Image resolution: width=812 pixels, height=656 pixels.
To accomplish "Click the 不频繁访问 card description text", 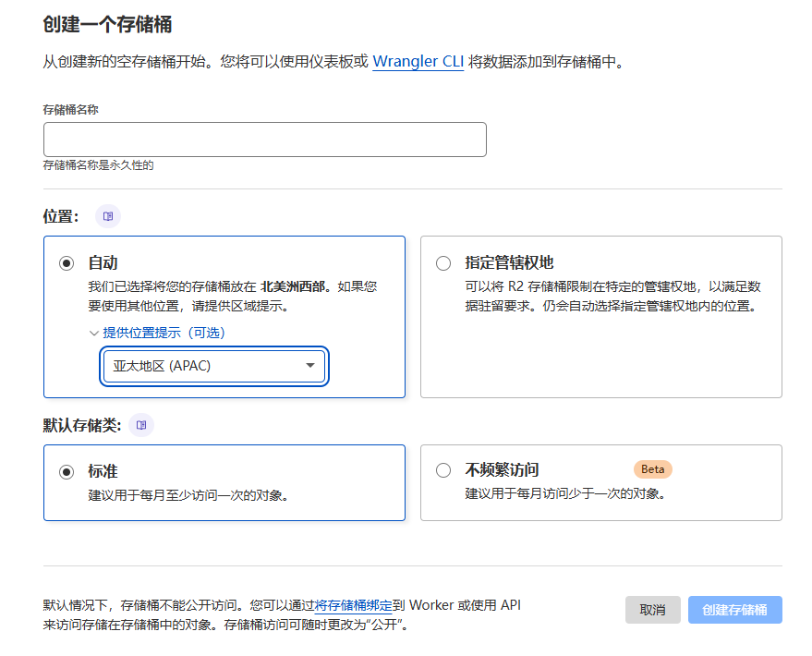I will (x=565, y=493).
